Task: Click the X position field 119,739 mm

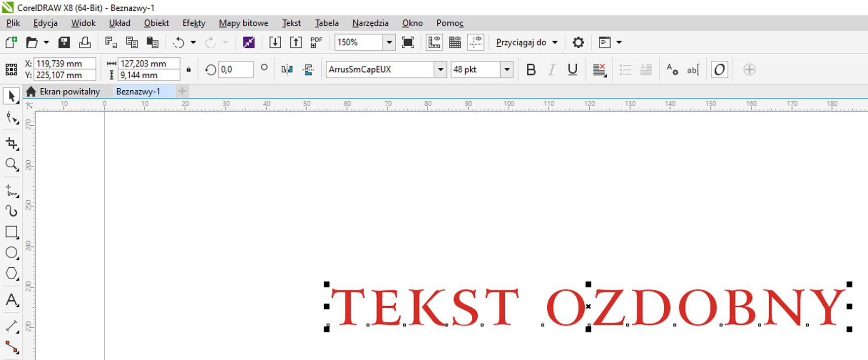Action: (65, 64)
